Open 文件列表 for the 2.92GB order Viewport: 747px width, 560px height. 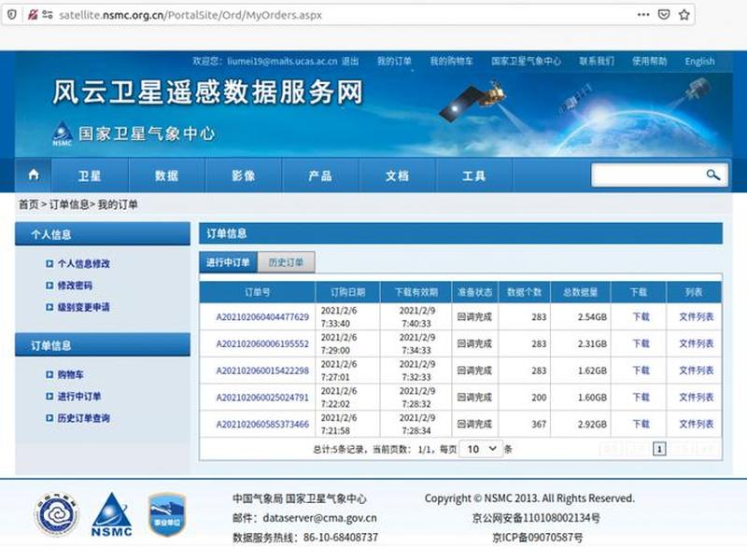click(x=696, y=424)
